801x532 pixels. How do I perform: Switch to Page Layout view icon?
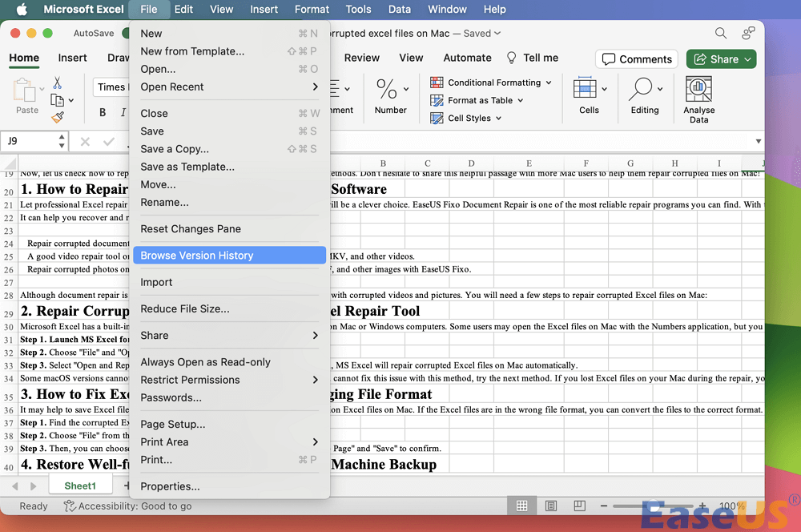click(x=551, y=506)
